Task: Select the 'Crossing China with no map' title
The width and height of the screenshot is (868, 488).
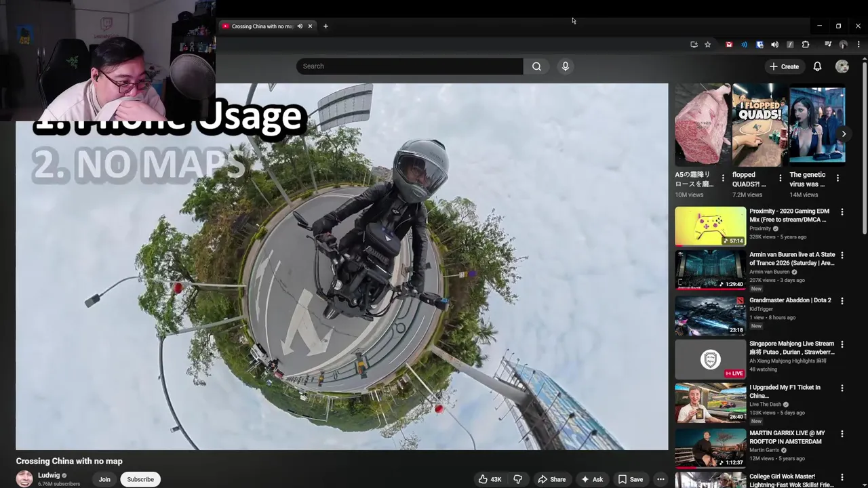Action: pos(69,461)
